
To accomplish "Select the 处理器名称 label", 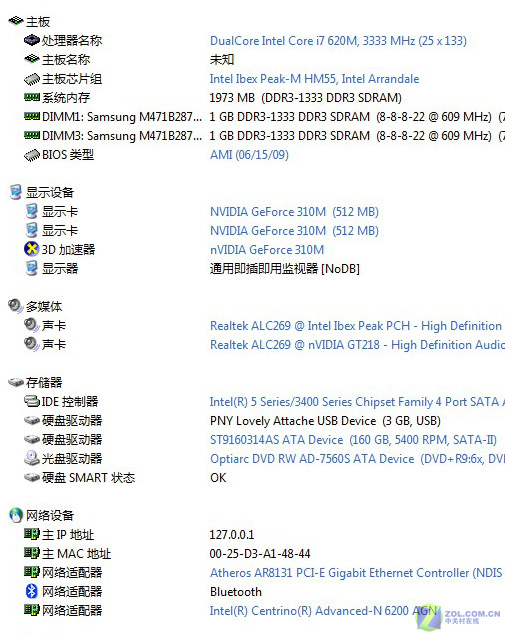I will [x=72, y=40].
